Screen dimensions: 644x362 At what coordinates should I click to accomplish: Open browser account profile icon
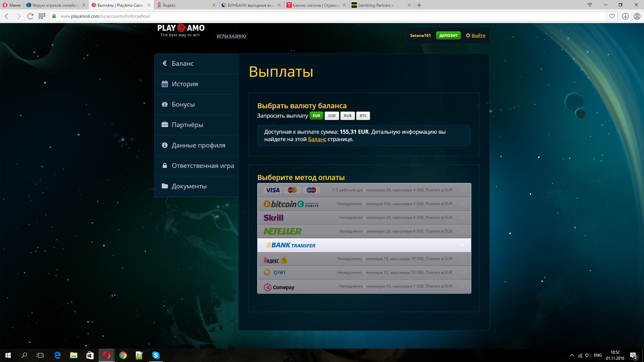637,16
